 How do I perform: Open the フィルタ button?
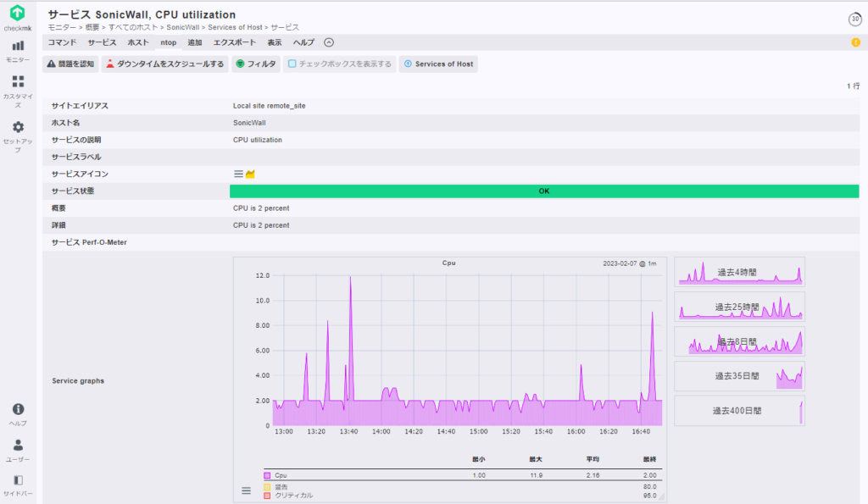click(x=256, y=64)
